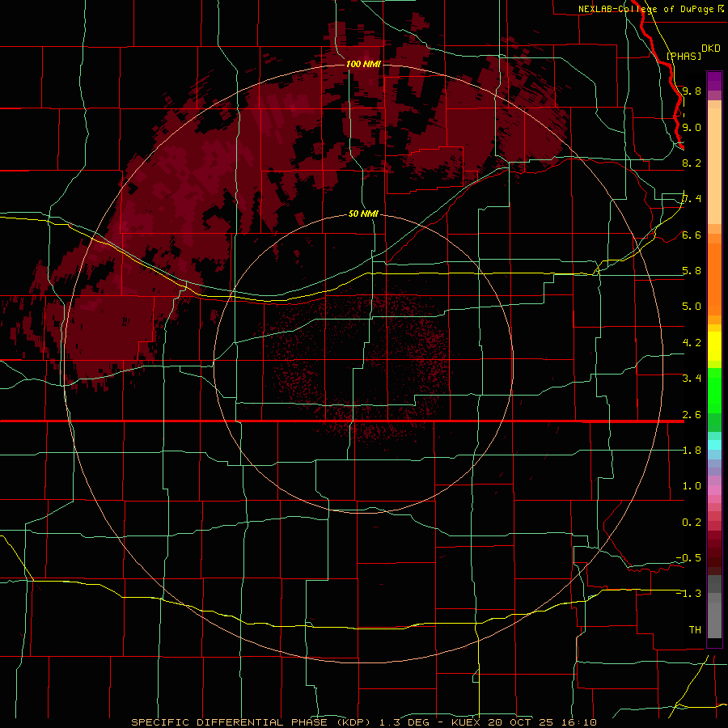This screenshot has height=728, width=728.
Task: Click the 1.8 scale value
Action: click(692, 451)
